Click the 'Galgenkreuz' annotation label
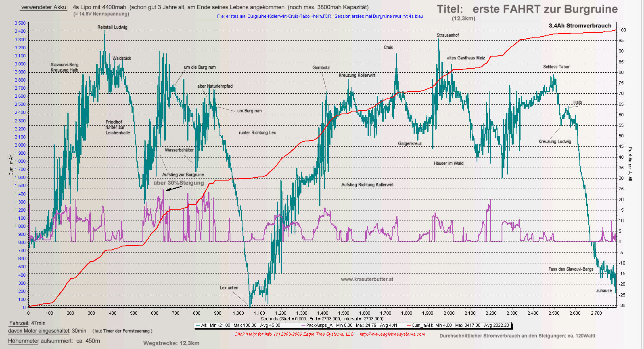Screen dimensions: 644x349 (410, 143)
